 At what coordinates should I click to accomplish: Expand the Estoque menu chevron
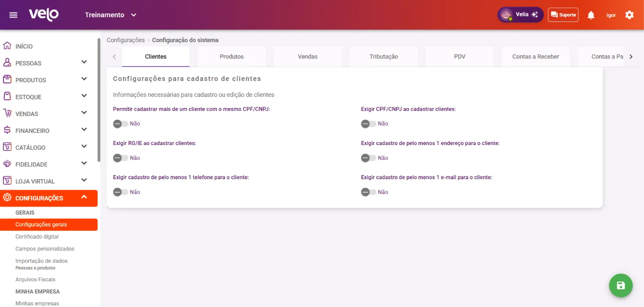click(84, 96)
